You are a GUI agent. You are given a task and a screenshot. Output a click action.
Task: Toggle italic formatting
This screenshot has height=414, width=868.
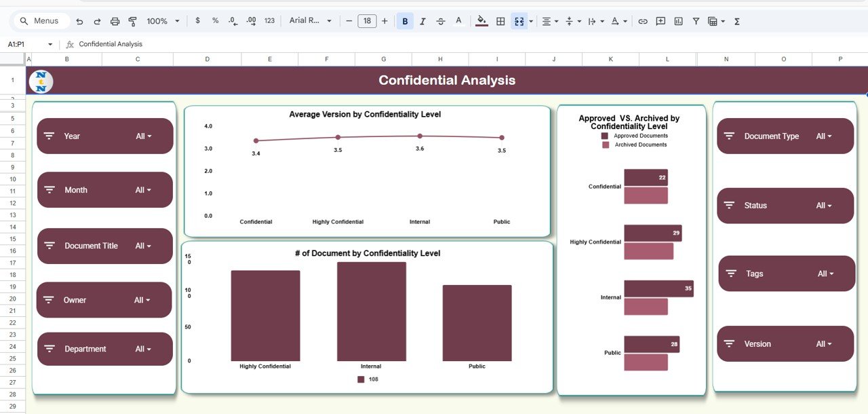click(422, 21)
